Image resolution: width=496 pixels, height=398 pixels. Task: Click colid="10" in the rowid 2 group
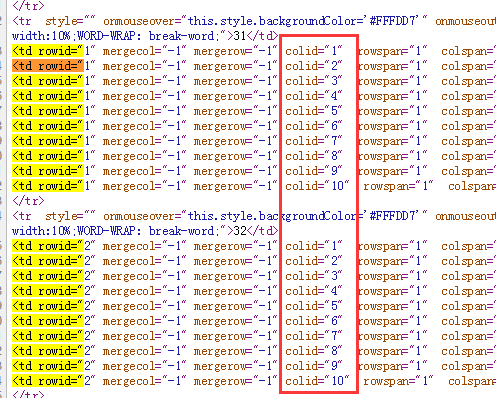pos(317,381)
